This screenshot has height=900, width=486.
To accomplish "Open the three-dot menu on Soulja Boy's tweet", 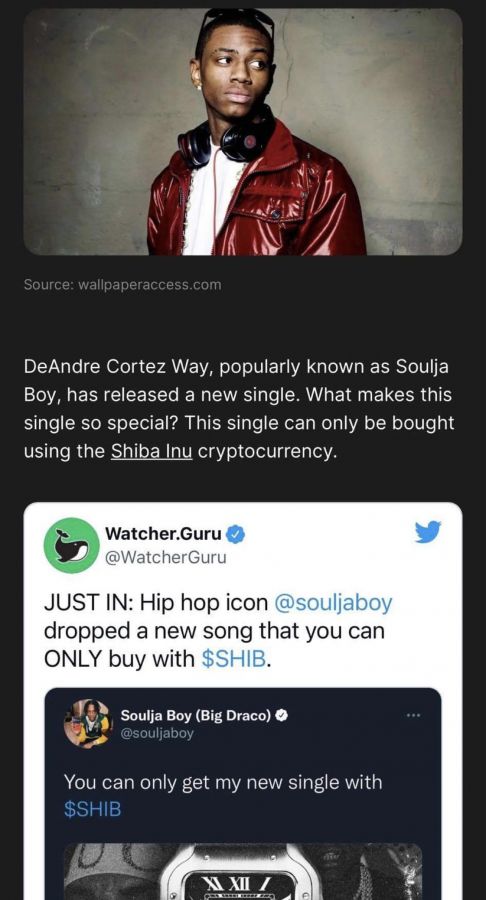I will 413,715.
